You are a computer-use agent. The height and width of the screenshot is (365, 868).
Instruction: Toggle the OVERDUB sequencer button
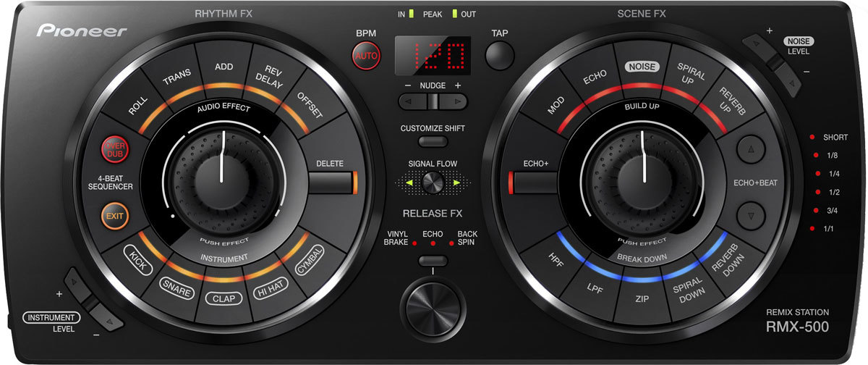pyautogui.click(x=114, y=149)
